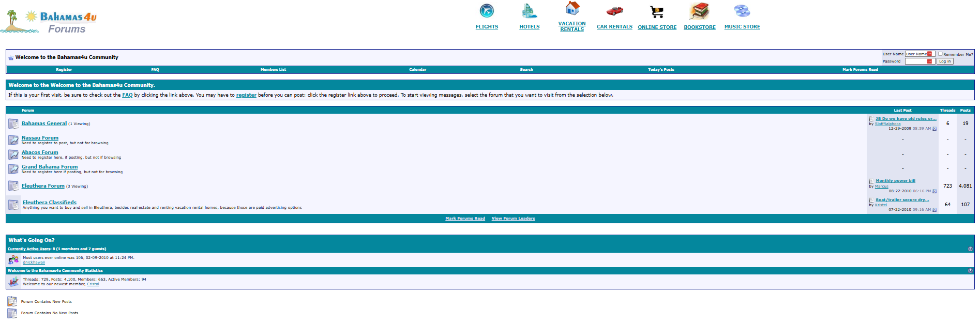980x323 pixels.
Task: Enable the Remember Me checkbox
Action: click(x=940, y=54)
